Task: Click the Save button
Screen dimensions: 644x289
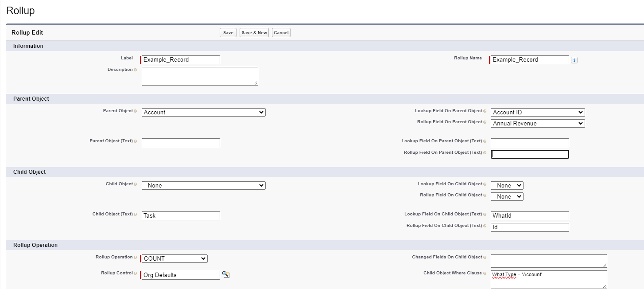Action: (228, 32)
